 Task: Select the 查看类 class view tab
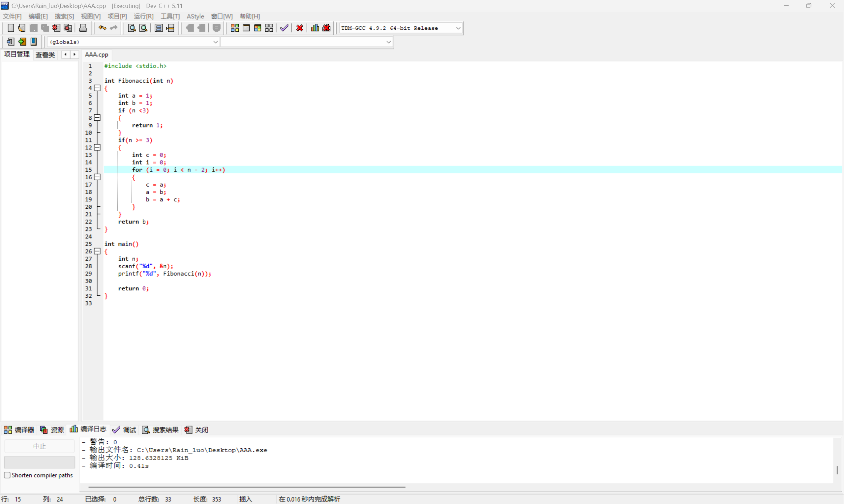[x=45, y=55]
